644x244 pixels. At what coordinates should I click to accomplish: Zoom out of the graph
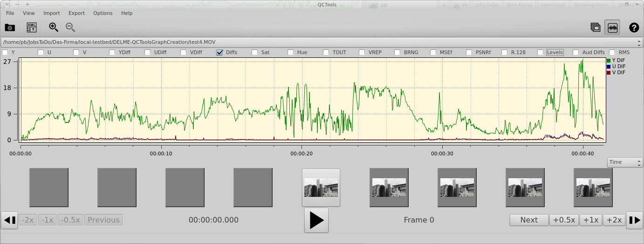click(x=70, y=28)
